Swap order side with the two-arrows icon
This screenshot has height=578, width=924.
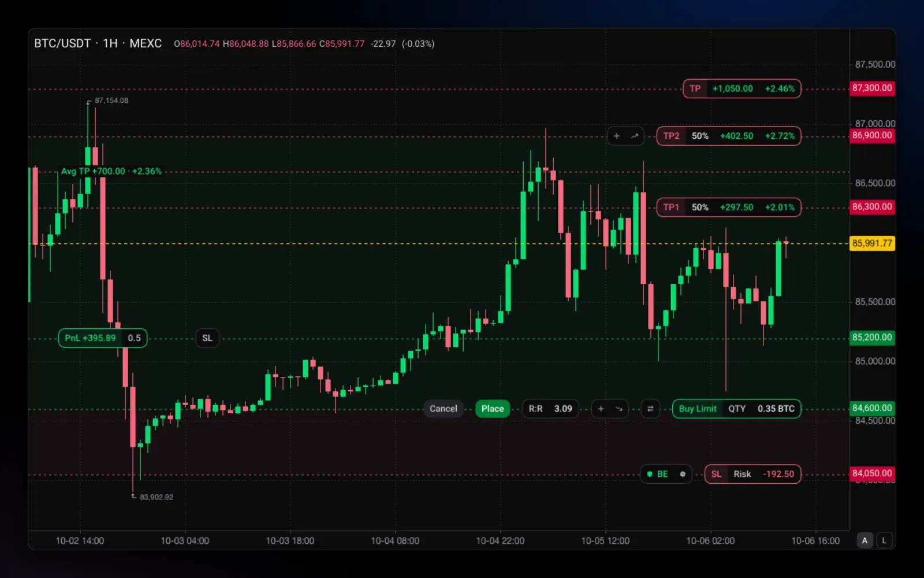650,409
